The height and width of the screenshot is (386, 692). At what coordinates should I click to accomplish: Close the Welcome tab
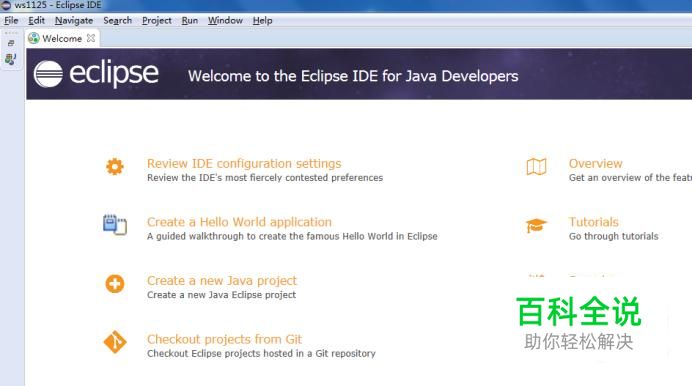click(91, 38)
